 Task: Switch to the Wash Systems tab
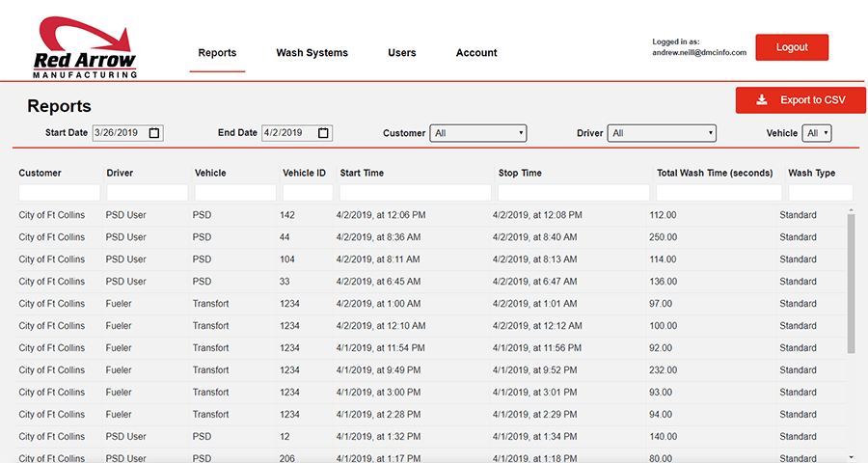(x=312, y=53)
